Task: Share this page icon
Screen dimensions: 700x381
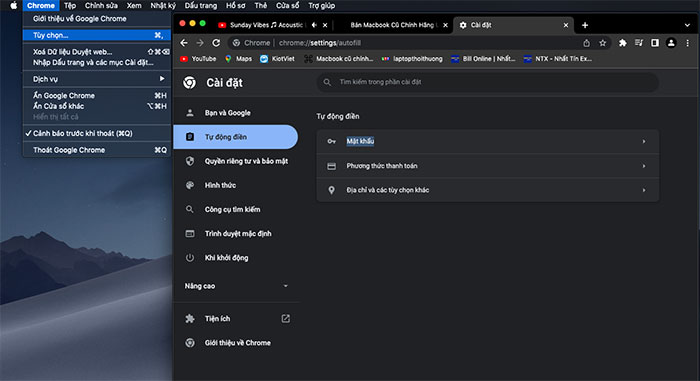Action: pyautogui.click(x=587, y=43)
